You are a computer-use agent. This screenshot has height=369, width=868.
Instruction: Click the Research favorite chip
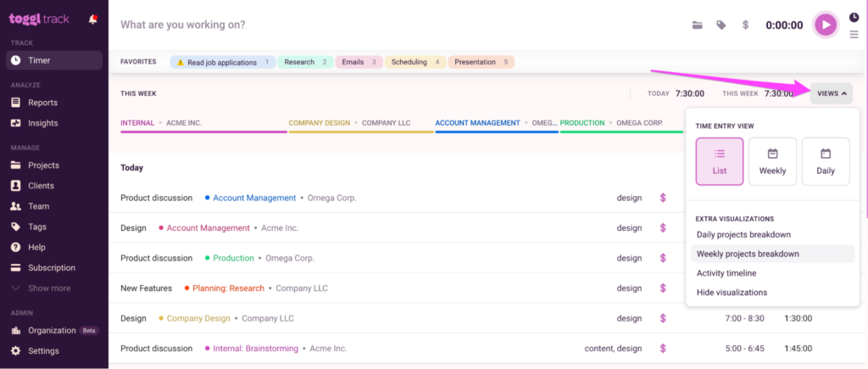(305, 62)
